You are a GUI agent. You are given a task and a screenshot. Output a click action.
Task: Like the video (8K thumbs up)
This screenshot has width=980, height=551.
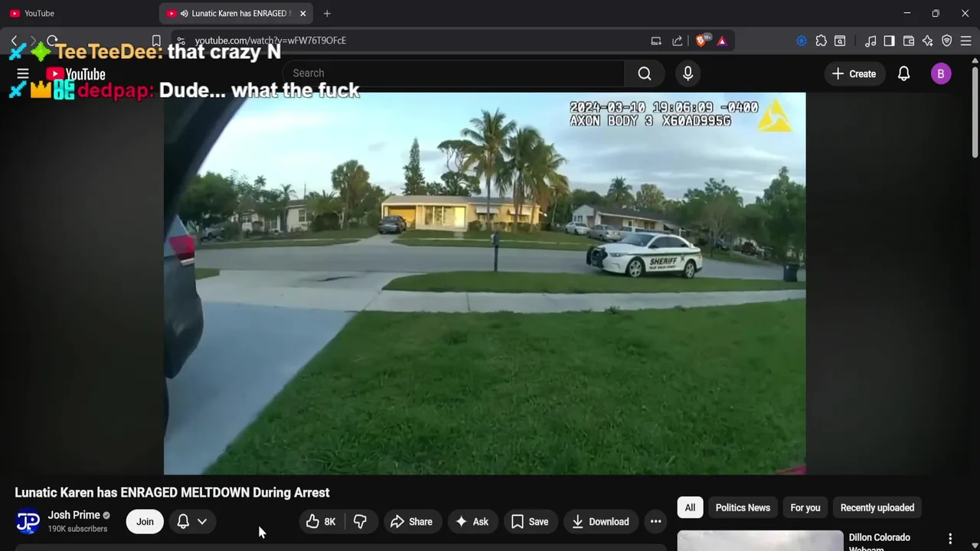point(321,522)
